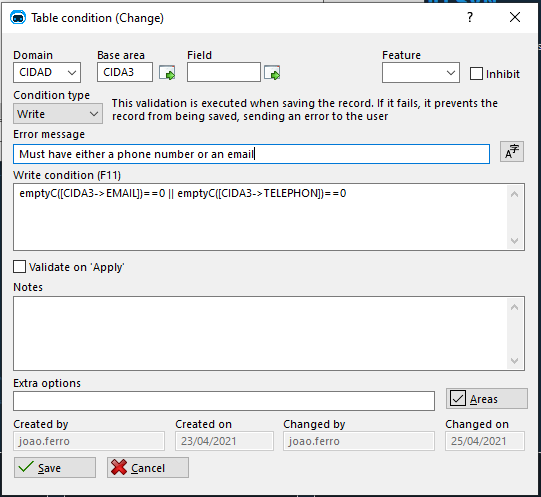
Task: Click the Error message text field
Action: [x=251, y=154]
